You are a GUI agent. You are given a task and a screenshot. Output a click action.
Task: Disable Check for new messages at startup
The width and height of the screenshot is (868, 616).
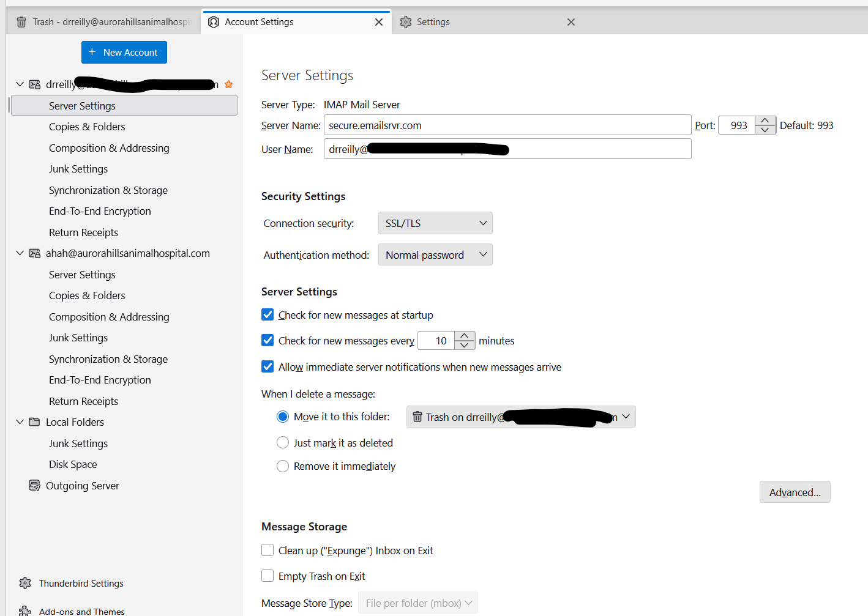[x=268, y=315]
